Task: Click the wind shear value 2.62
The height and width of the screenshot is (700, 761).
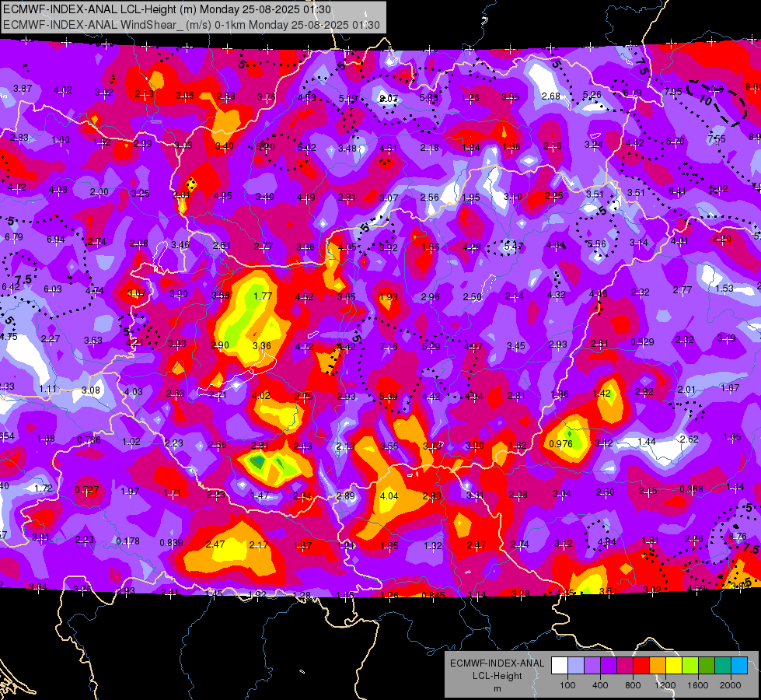Action: point(689,439)
